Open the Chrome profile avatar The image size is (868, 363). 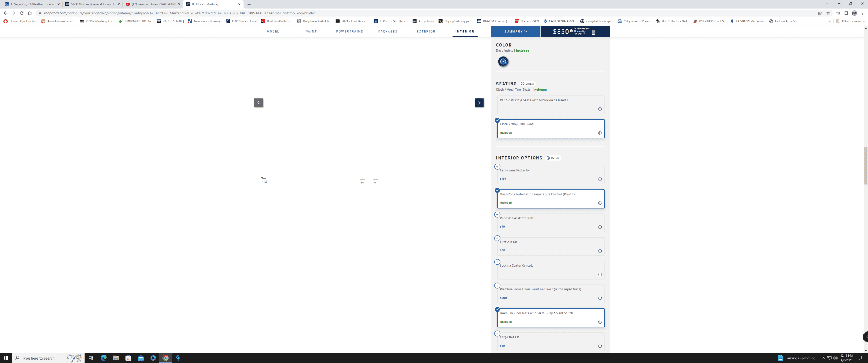point(854,13)
